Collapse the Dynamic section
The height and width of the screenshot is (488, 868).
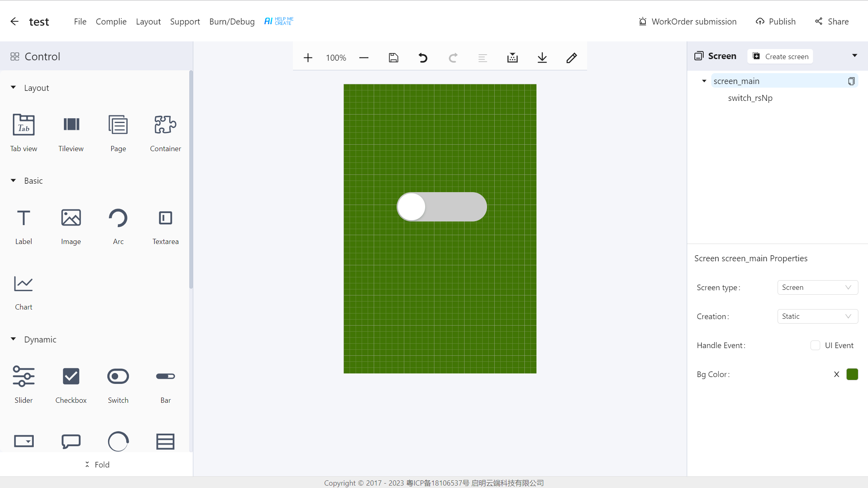tap(13, 339)
